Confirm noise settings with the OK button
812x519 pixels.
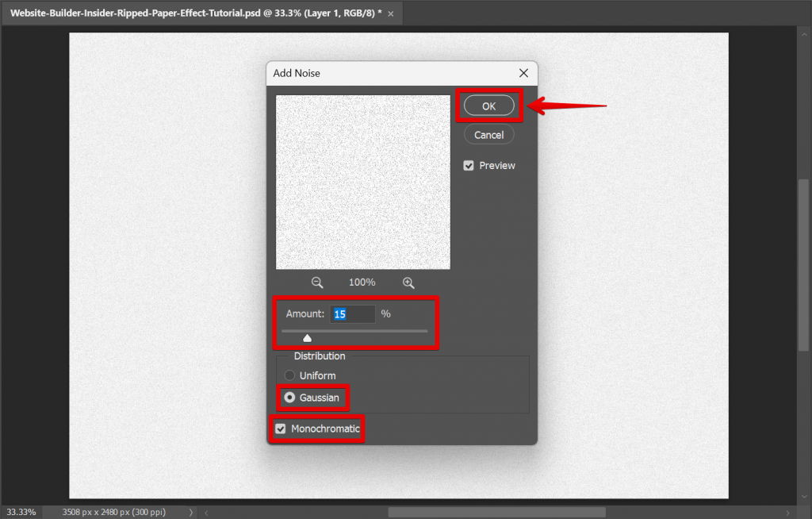click(x=489, y=105)
